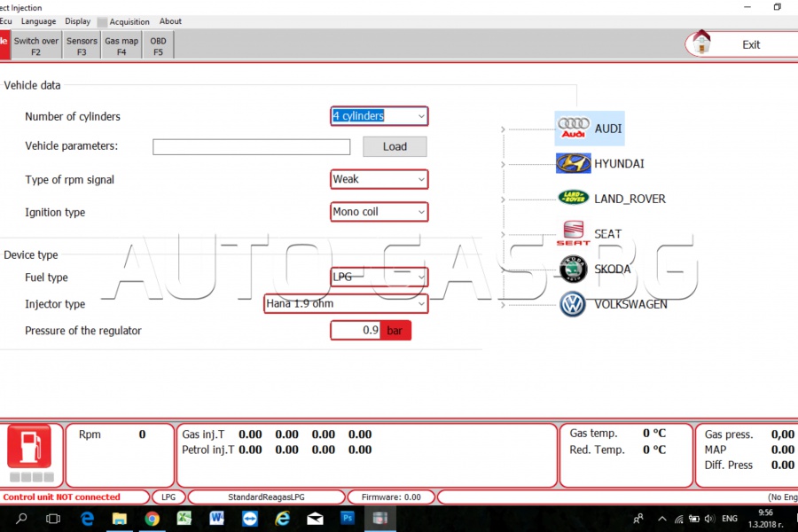Click the regulator pressure value field
This screenshot has height=532, width=798.
pos(356,331)
